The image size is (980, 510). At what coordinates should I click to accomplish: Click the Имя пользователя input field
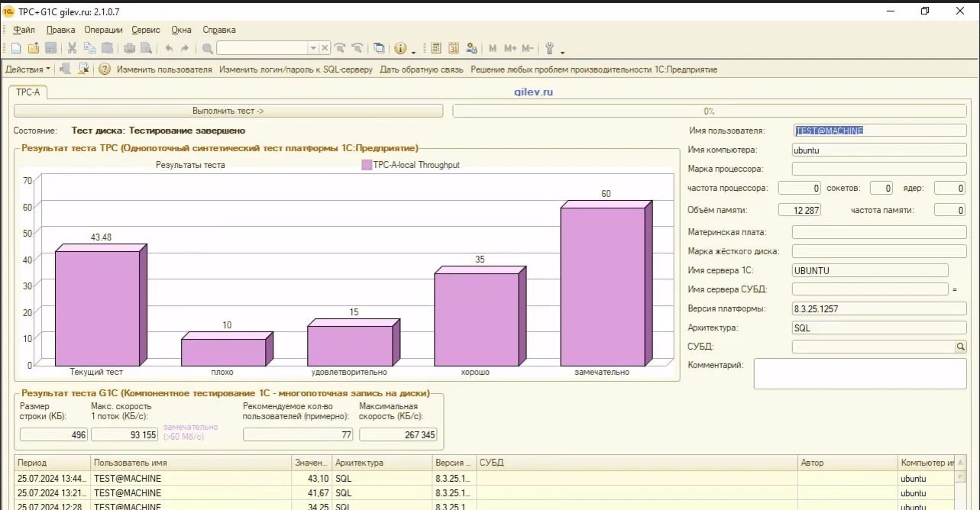pyautogui.click(x=880, y=131)
